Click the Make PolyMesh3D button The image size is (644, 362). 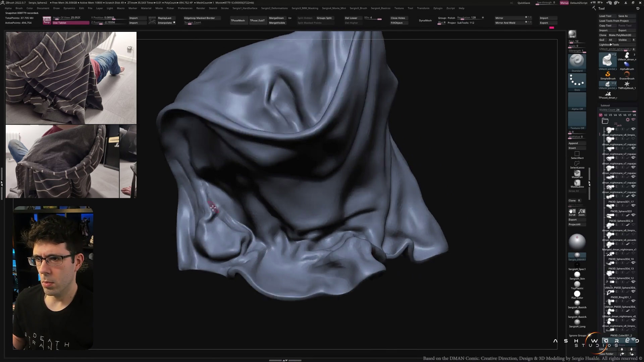tap(620, 35)
